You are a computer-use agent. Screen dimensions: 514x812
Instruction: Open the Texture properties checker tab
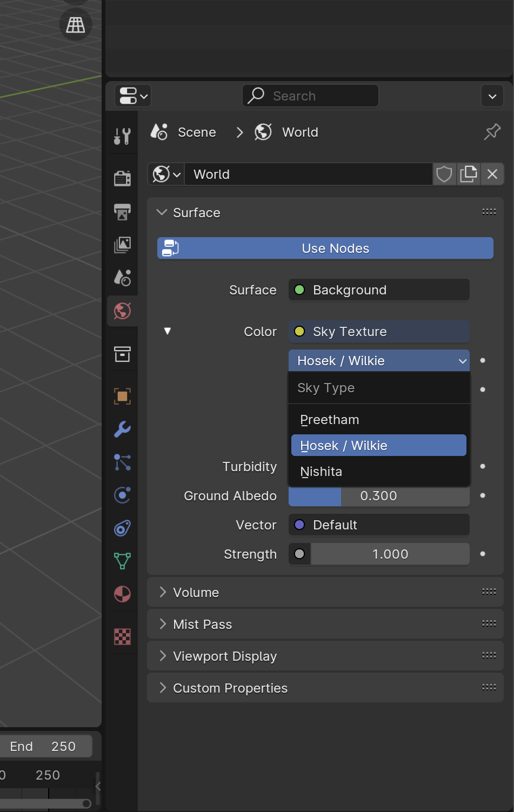point(122,637)
